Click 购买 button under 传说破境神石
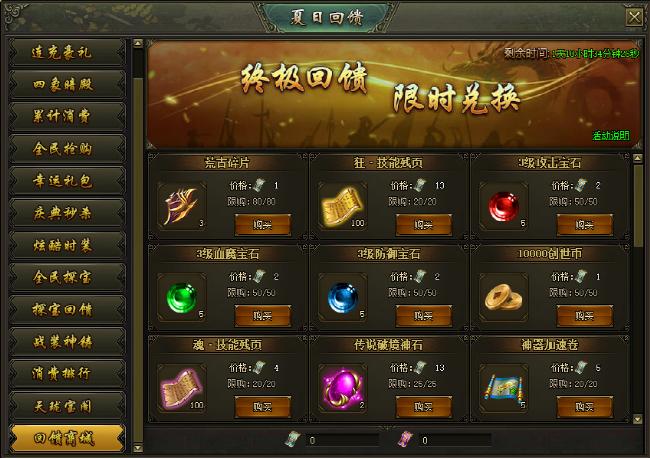Viewport: 650px width, 459px height. click(424, 407)
